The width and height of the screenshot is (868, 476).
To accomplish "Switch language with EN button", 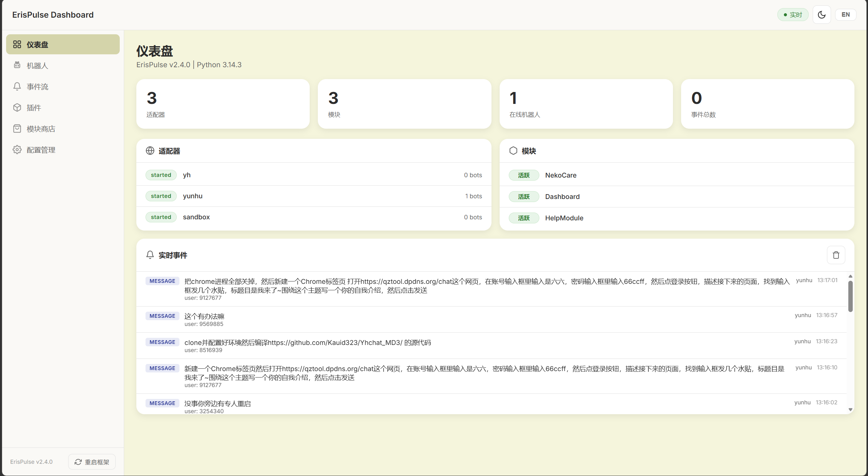I will [845, 15].
